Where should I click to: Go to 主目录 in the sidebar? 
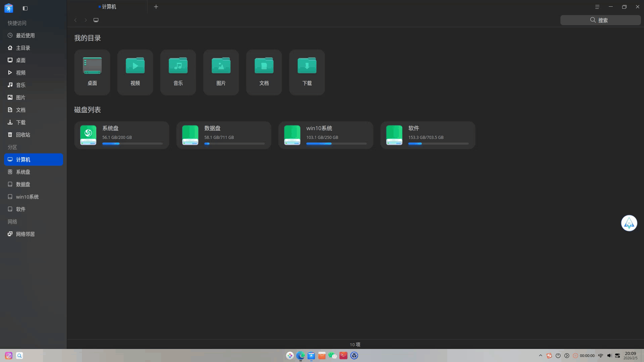point(33,48)
